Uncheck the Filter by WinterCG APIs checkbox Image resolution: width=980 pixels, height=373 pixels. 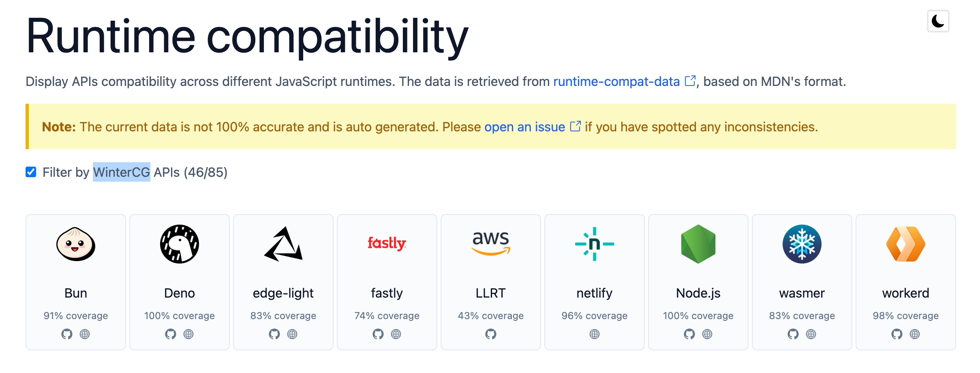point(31,172)
